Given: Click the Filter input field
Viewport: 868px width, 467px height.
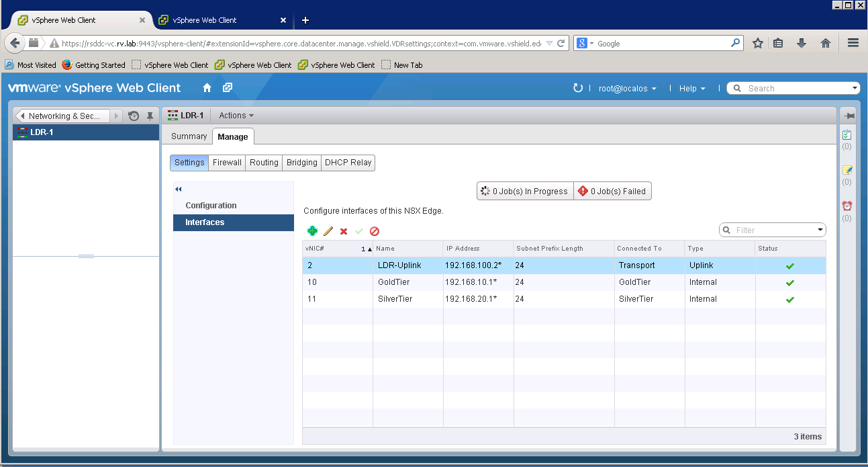Looking at the screenshot, I should point(773,230).
